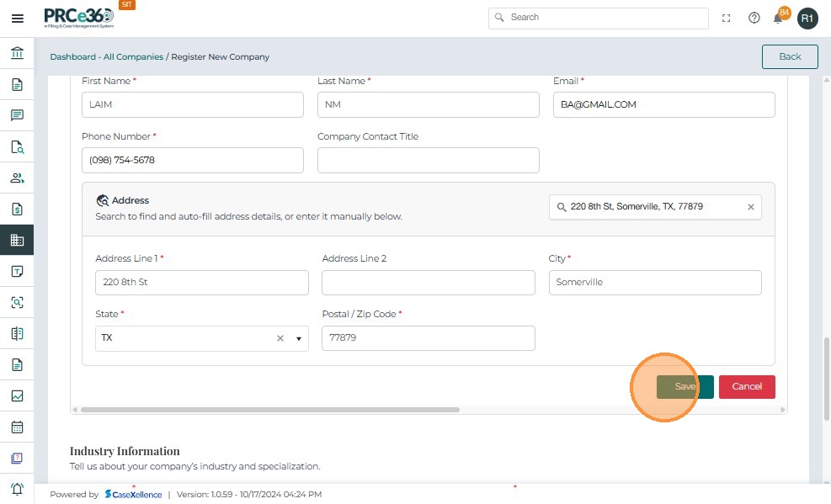Clear the address search field

751,207
